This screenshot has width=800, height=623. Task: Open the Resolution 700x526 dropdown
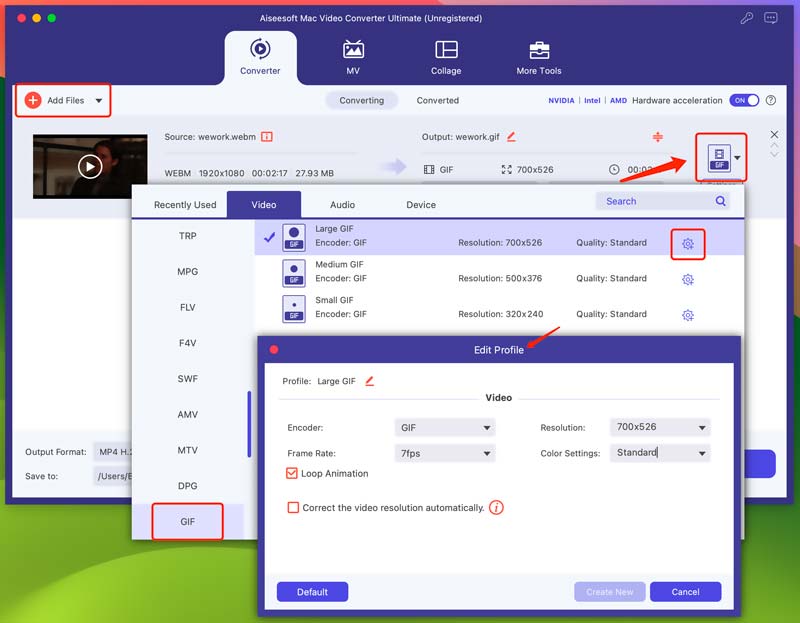coord(659,427)
